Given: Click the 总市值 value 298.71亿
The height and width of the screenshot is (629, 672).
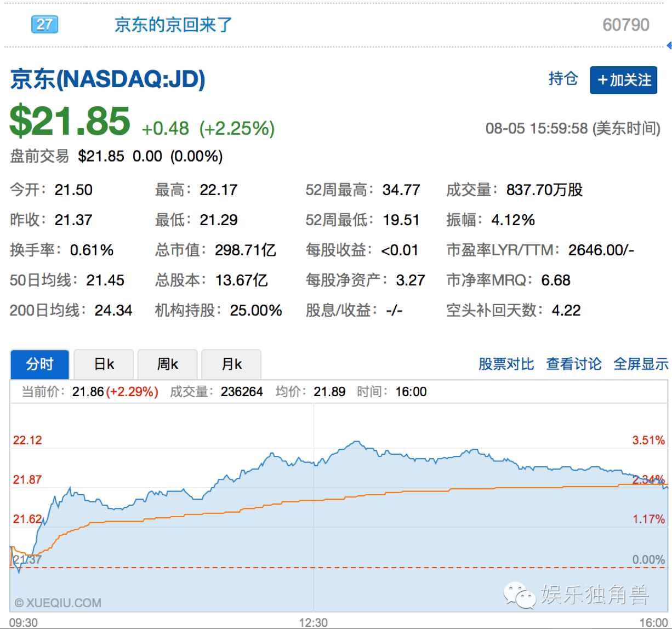Looking at the screenshot, I should coord(246,250).
